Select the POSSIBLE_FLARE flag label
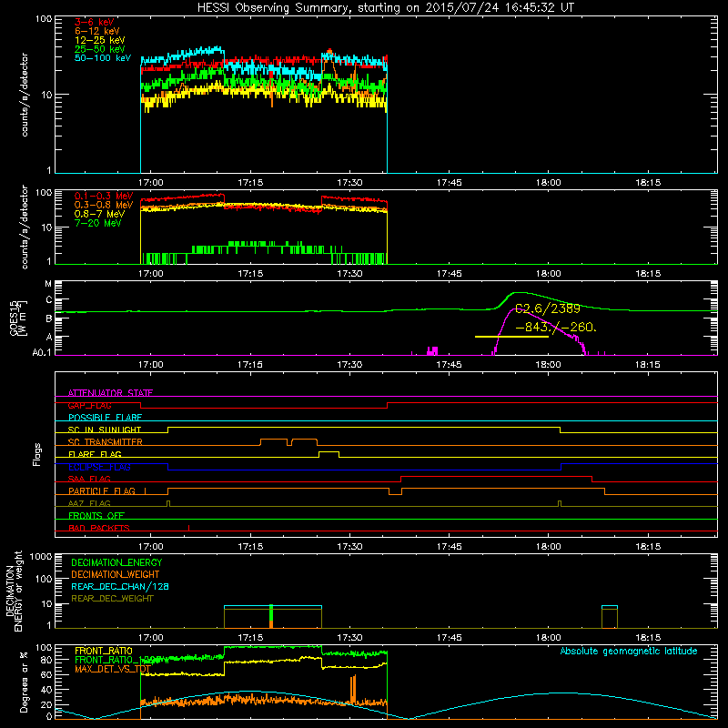 (105, 418)
